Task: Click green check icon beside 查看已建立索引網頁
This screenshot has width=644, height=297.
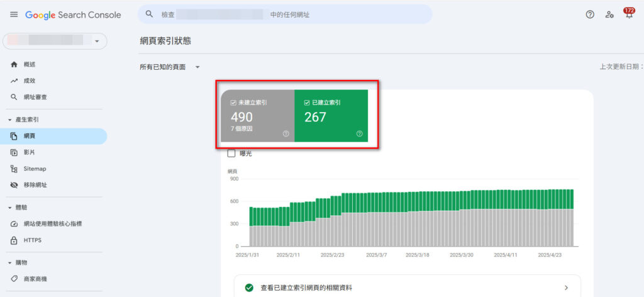Action: [x=249, y=288]
